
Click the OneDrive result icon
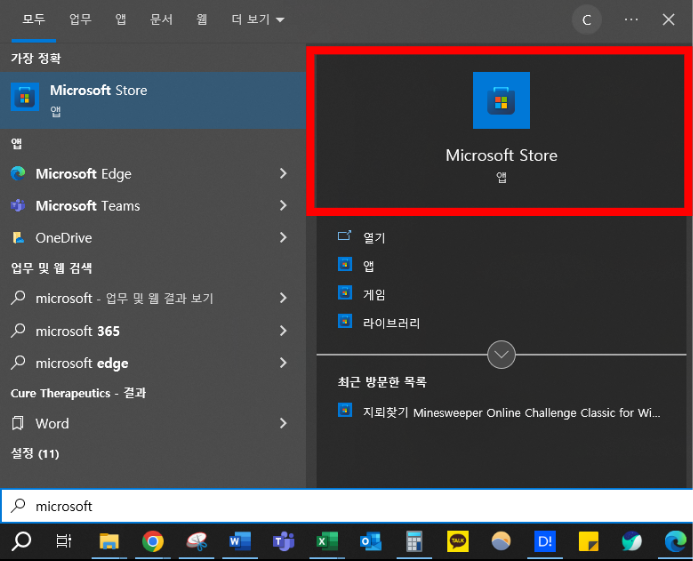click(18, 238)
